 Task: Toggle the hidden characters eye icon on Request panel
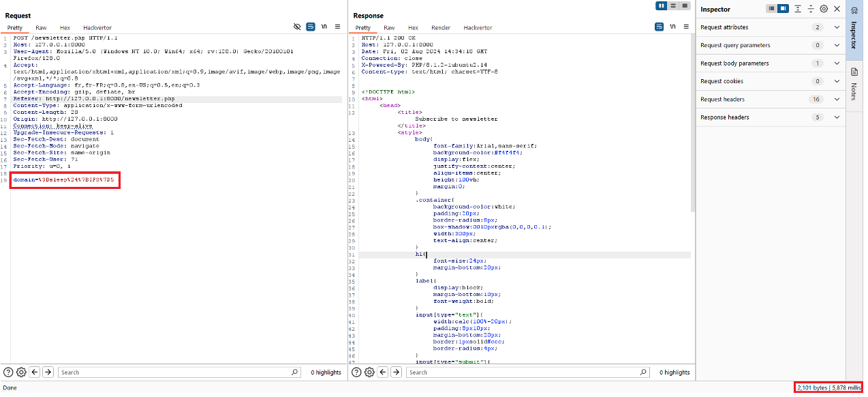[x=296, y=27]
